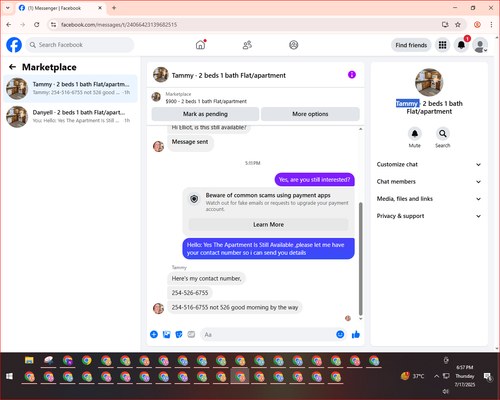Click Find friends button
The image size is (500, 400).
coord(411,45)
